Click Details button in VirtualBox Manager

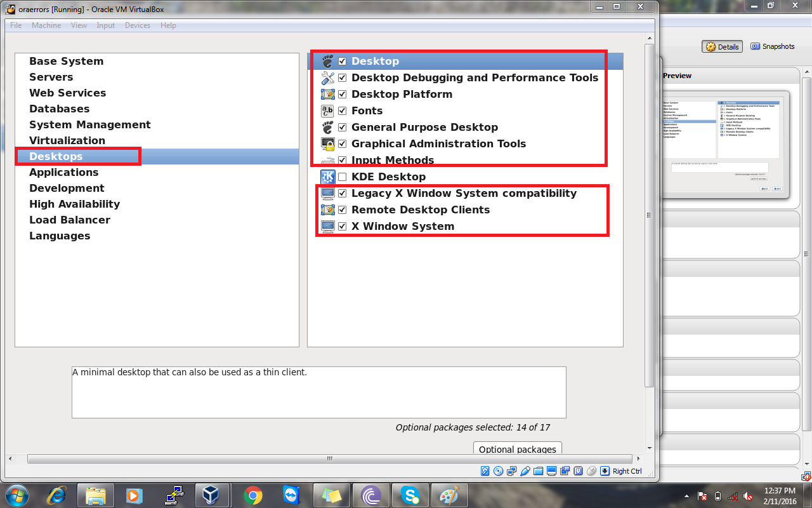tap(723, 46)
